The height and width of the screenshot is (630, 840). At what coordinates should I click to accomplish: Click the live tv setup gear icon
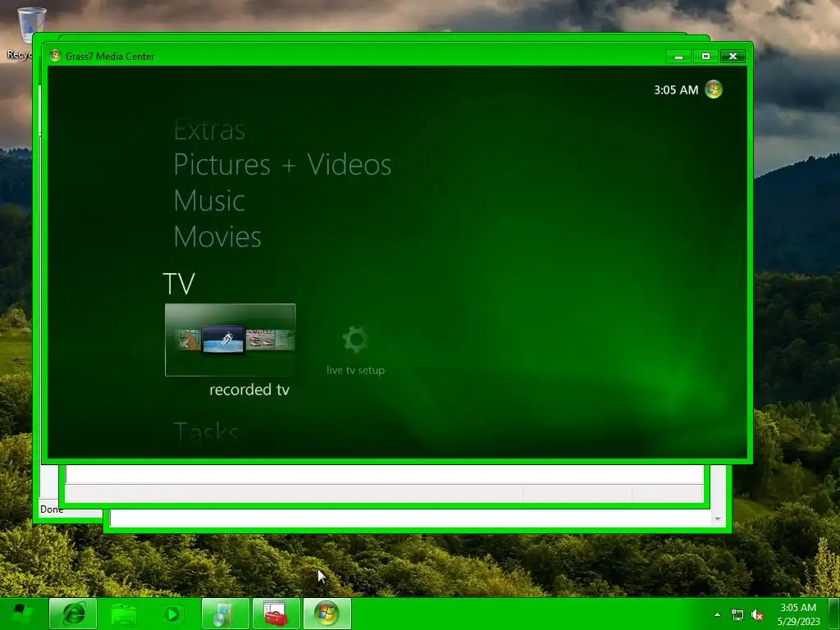[x=355, y=340]
